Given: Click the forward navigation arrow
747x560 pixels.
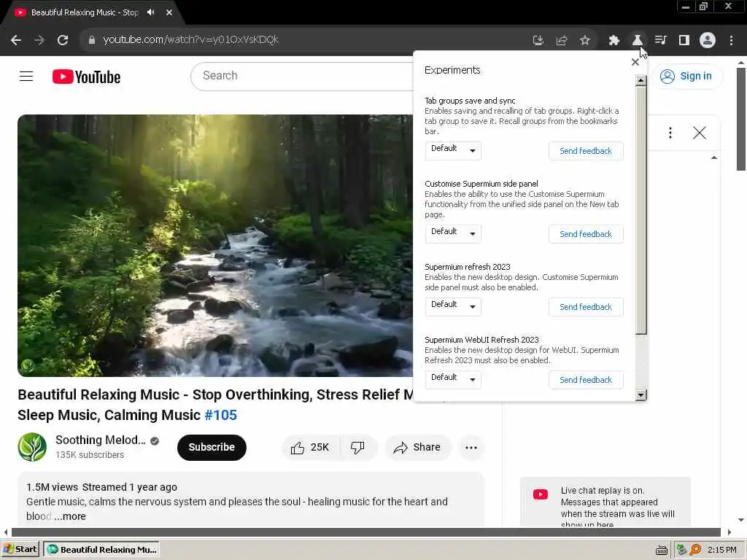Looking at the screenshot, I should 39,40.
